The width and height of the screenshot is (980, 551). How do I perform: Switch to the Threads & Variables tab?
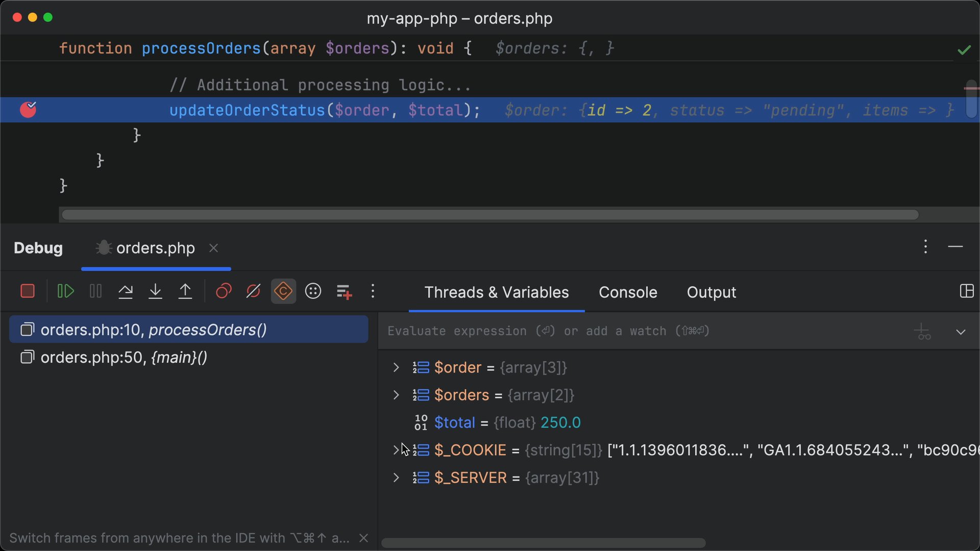pyautogui.click(x=497, y=292)
